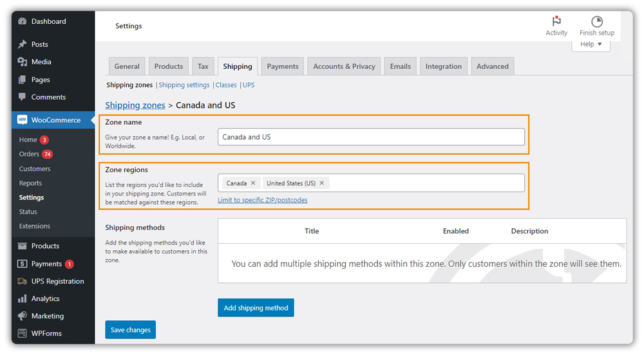Expand the Help dropdown

point(591,44)
